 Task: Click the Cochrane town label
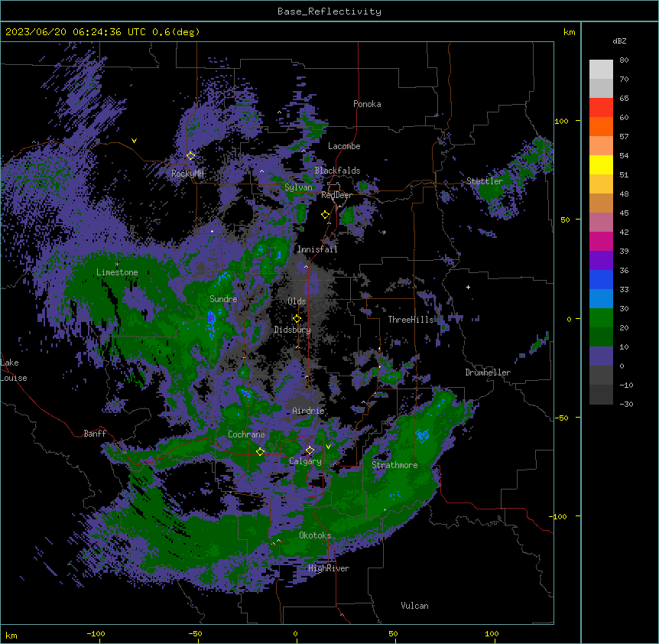[246, 434]
